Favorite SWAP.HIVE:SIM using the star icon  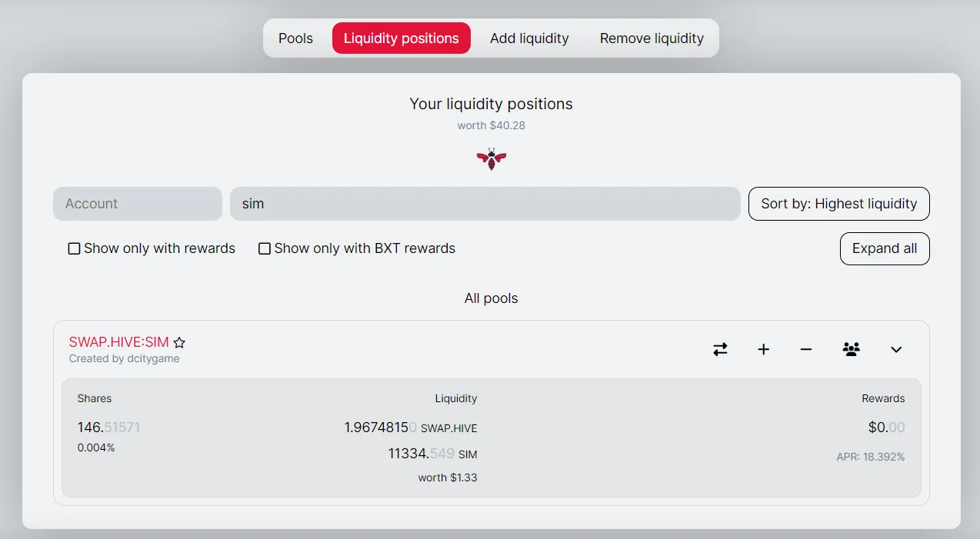[x=179, y=343]
